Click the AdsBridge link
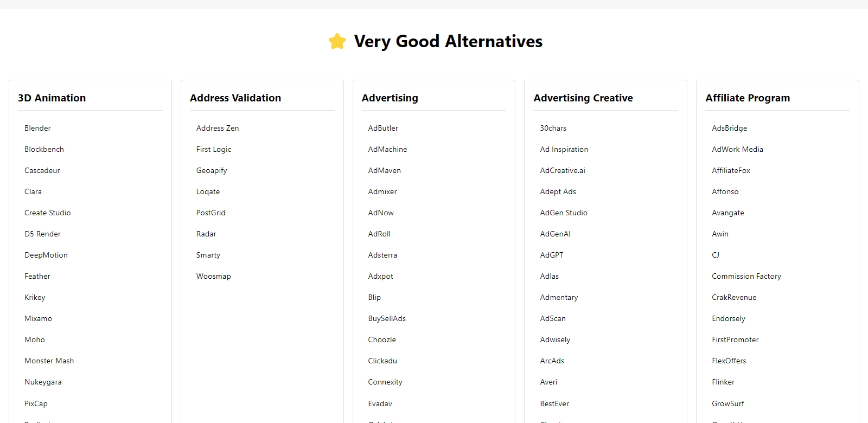 coord(729,128)
